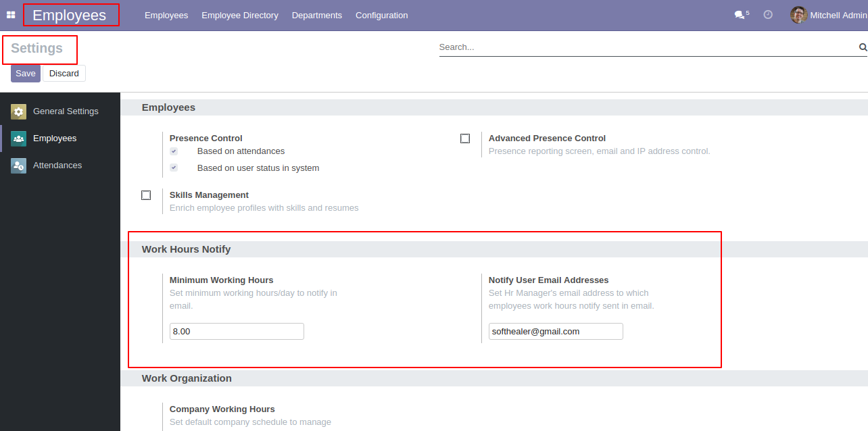Enable Skills Management checkbox
868x431 pixels.
click(x=146, y=195)
